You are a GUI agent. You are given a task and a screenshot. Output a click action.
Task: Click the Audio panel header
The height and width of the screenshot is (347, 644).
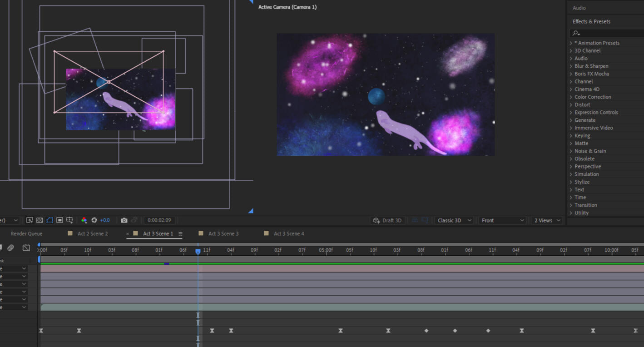tap(579, 8)
